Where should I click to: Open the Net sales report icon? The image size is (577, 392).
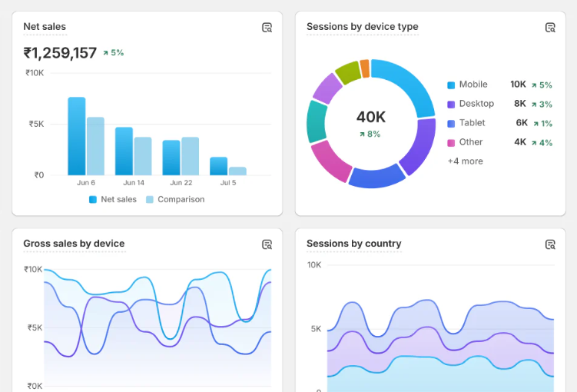click(x=267, y=28)
